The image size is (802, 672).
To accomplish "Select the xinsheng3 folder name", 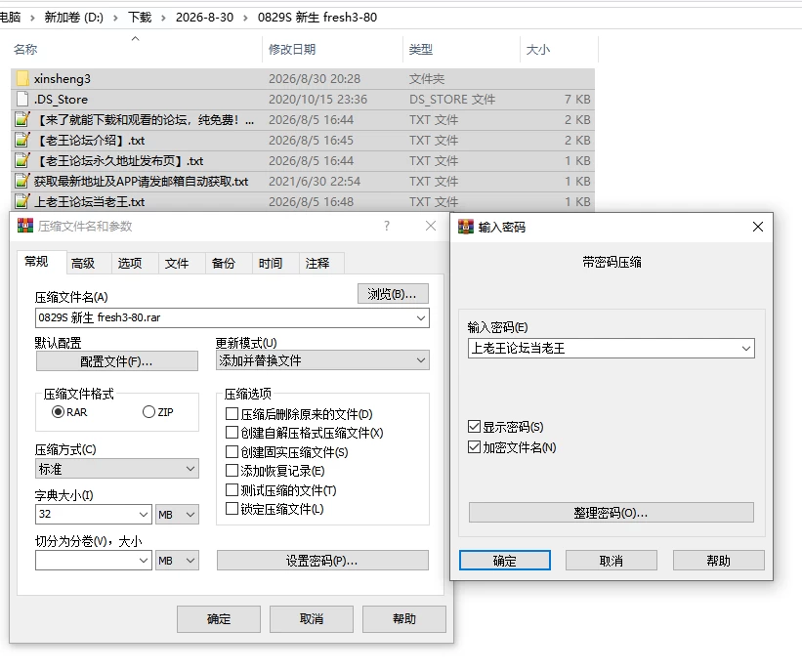I will point(63,79).
